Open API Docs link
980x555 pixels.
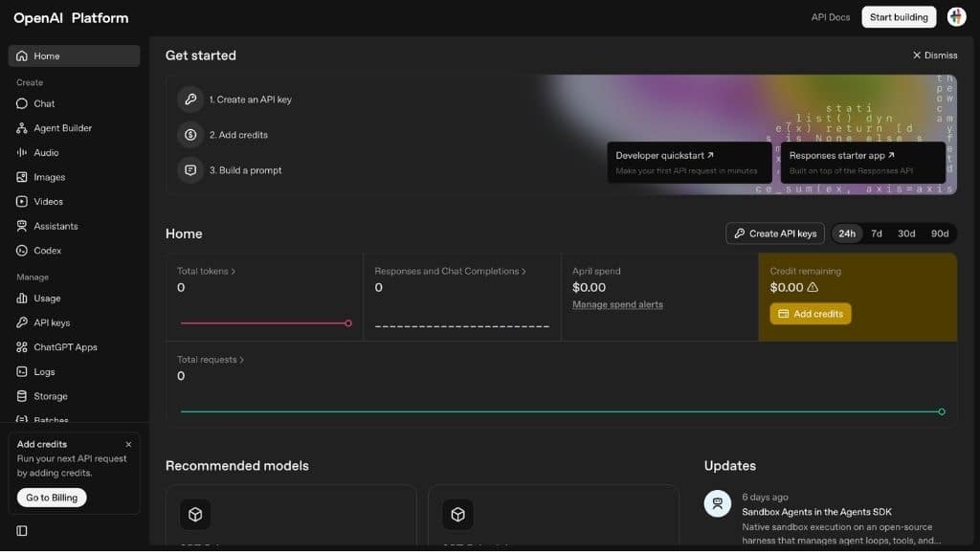pos(830,17)
